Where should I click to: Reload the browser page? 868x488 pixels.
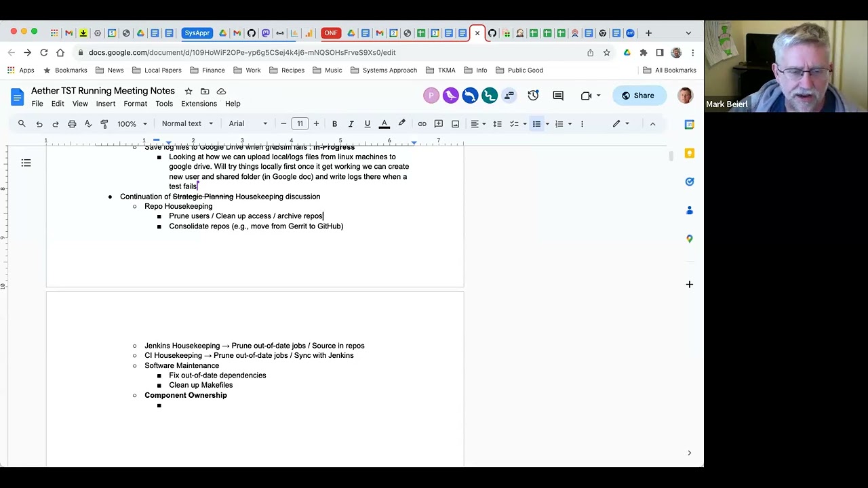(43, 52)
